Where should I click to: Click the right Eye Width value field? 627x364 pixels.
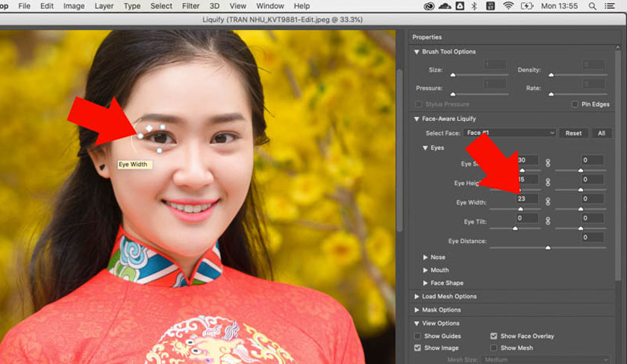tap(592, 198)
